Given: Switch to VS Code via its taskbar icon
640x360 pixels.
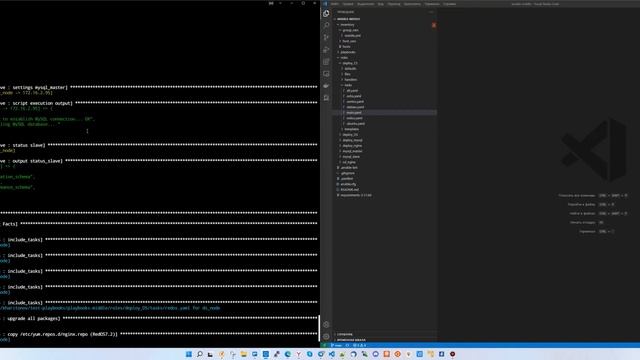Looking at the screenshot, I should click(x=332, y=354).
